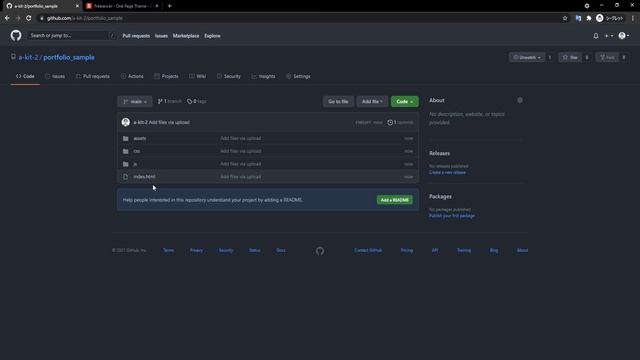Open the Actions tab
Screen dimensions: 640x360
click(x=132, y=76)
